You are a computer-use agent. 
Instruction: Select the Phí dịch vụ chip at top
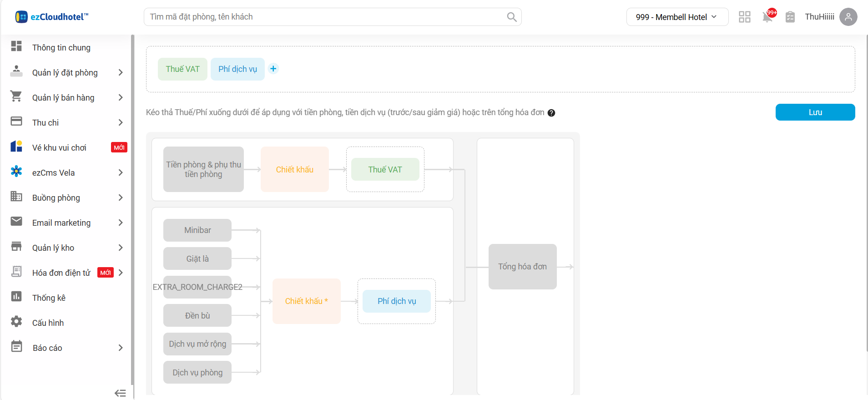[237, 69]
